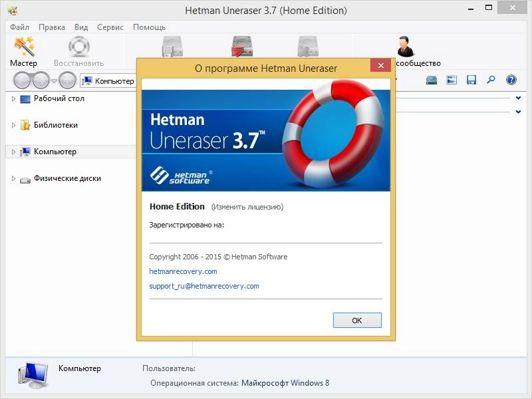Click the disk with X toolbar icon
This screenshot has height=399, width=532.
point(308,47)
